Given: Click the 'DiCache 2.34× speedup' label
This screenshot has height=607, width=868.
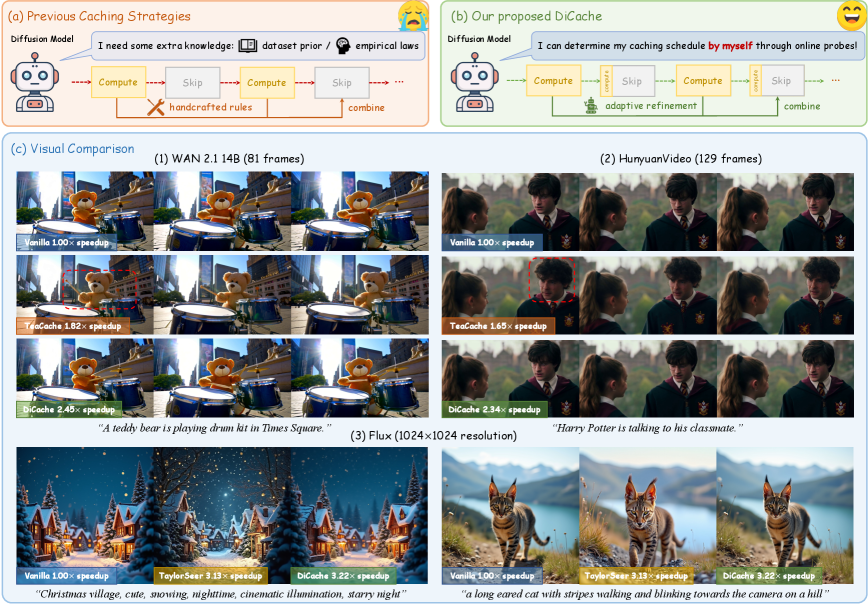Looking at the screenshot, I should pyautogui.click(x=494, y=409).
